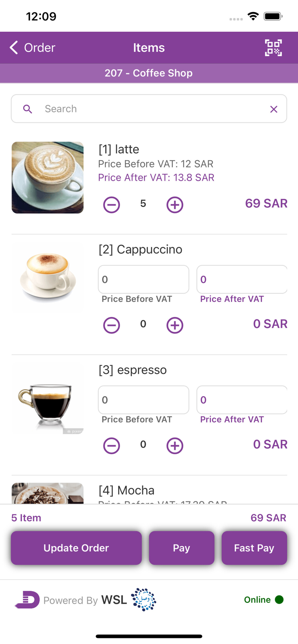Clear the search field with the X icon

tap(274, 109)
